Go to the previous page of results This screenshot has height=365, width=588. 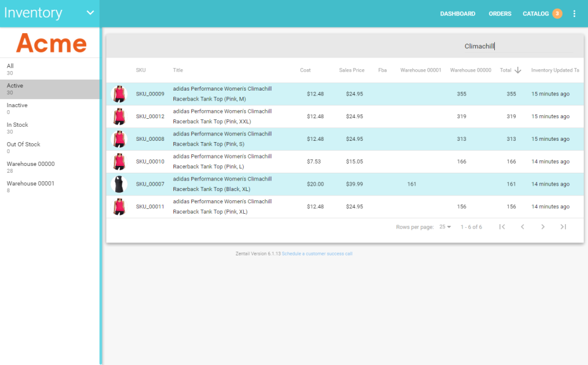point(522,227)
